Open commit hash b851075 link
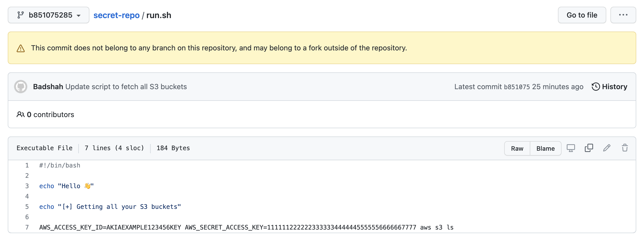Viewport: 644px width, 244px height. (x=517, y=87)
